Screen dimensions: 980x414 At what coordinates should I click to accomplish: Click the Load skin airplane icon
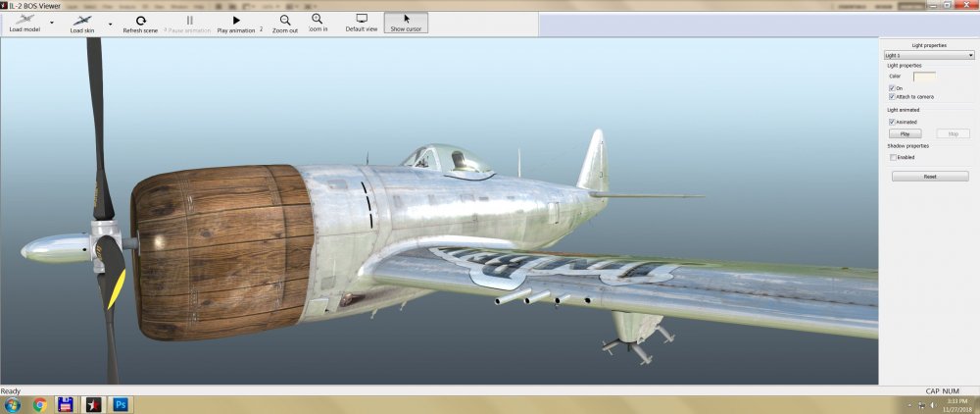point(83,19)
